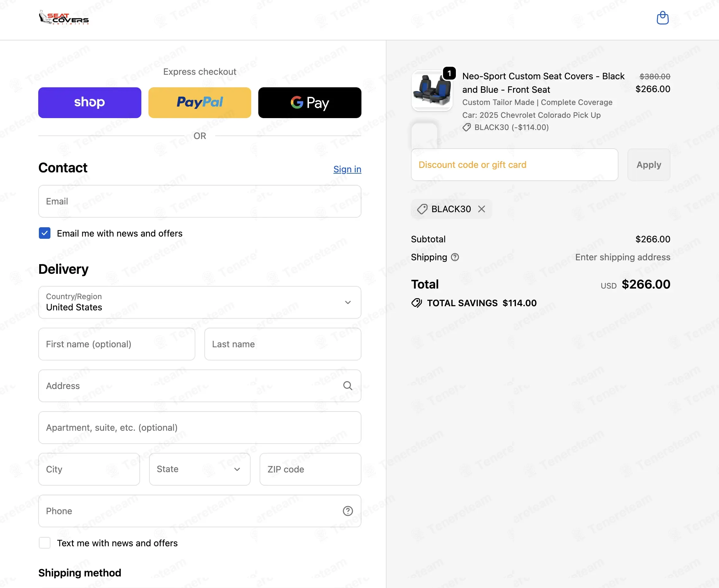Click the Sign in link

pos(347,169)
